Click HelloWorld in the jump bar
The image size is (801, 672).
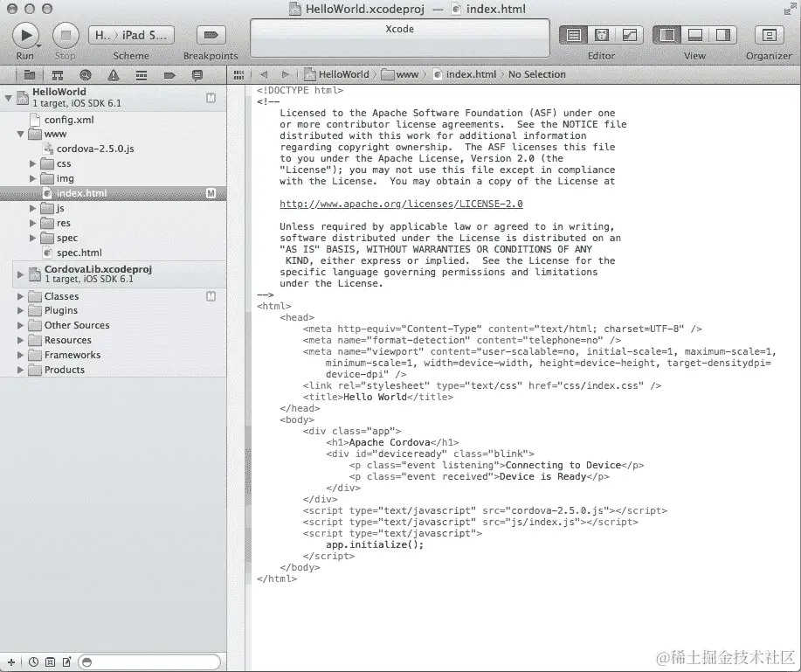[x=337, y=74]
